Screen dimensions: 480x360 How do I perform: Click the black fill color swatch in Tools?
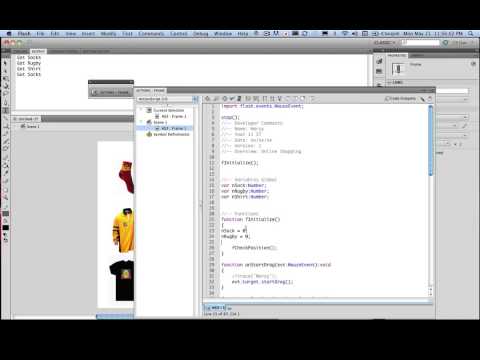coord(5,228)
